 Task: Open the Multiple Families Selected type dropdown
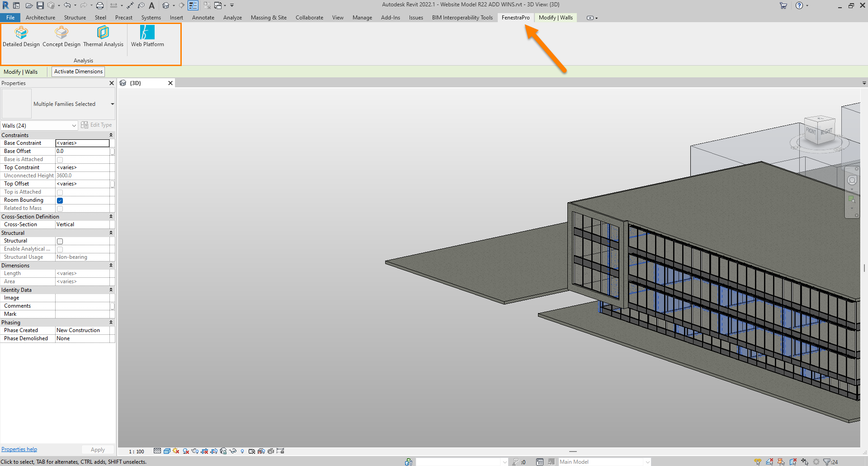click(112, 104)
